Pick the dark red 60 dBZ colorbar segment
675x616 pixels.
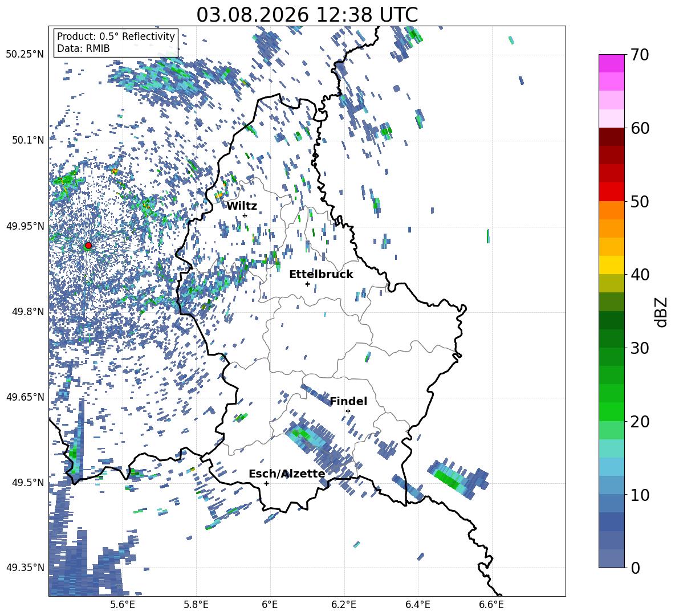(x=611, y=137)
